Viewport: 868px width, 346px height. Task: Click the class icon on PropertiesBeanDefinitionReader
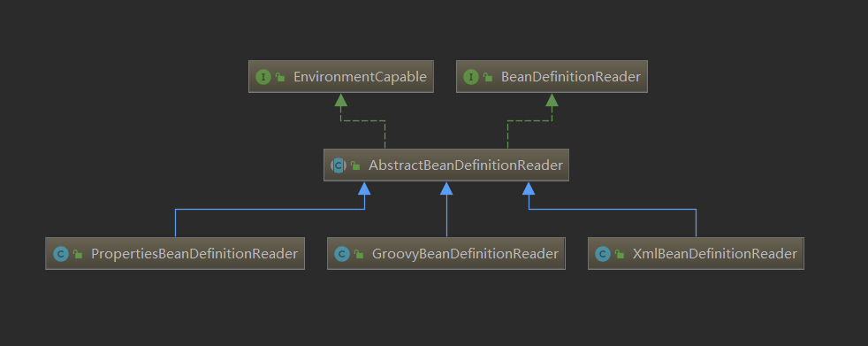[x=60, y=254]
